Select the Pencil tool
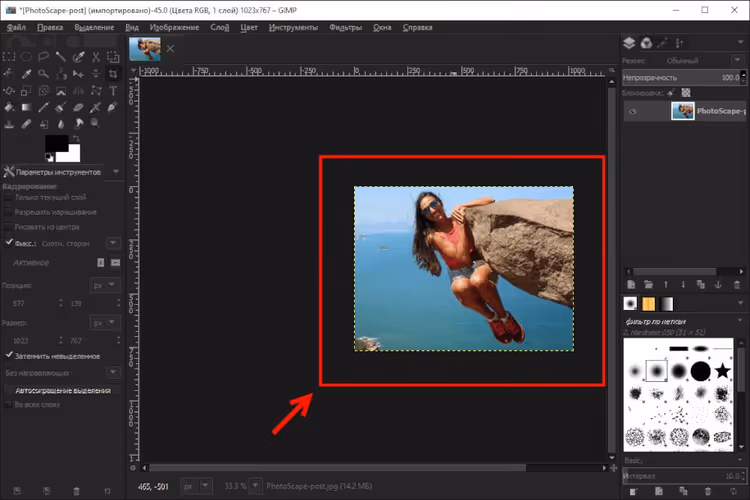 click(44, 107)
